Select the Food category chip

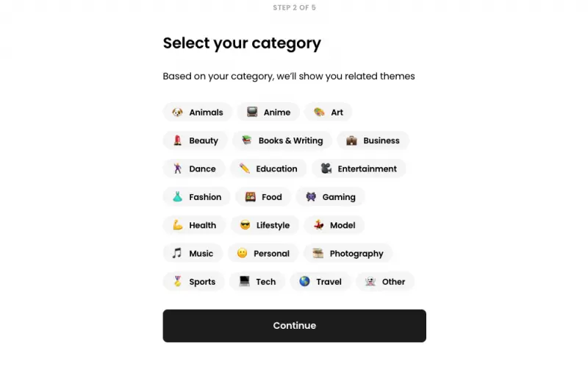(263, 197)
